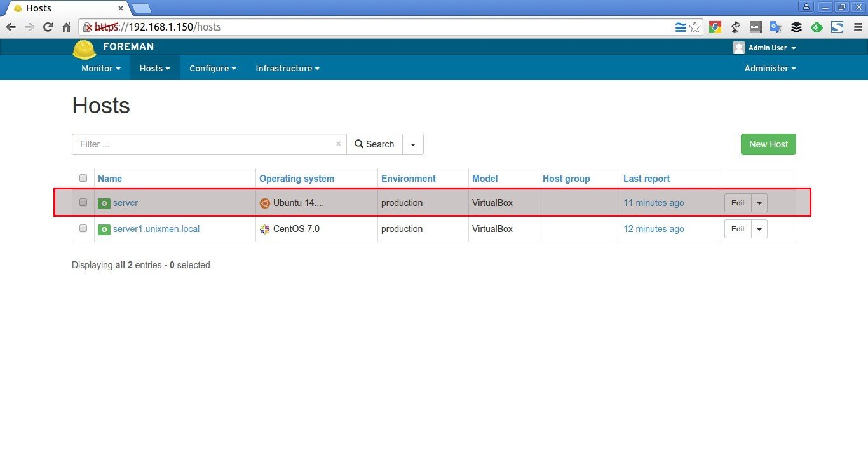Click the blue S extension icon
Screen dimensions: 868x473
pos(837,27)
